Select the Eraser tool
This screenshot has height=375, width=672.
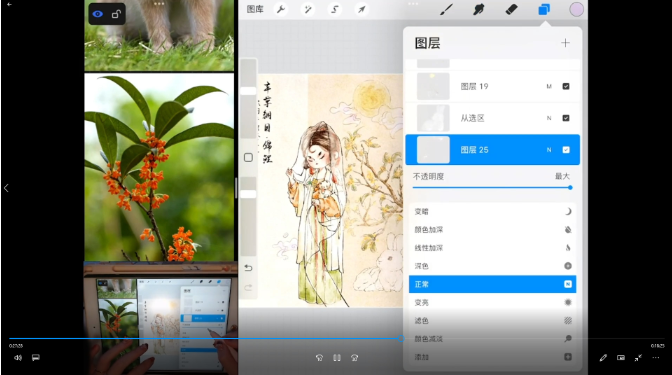pos(511,9)
